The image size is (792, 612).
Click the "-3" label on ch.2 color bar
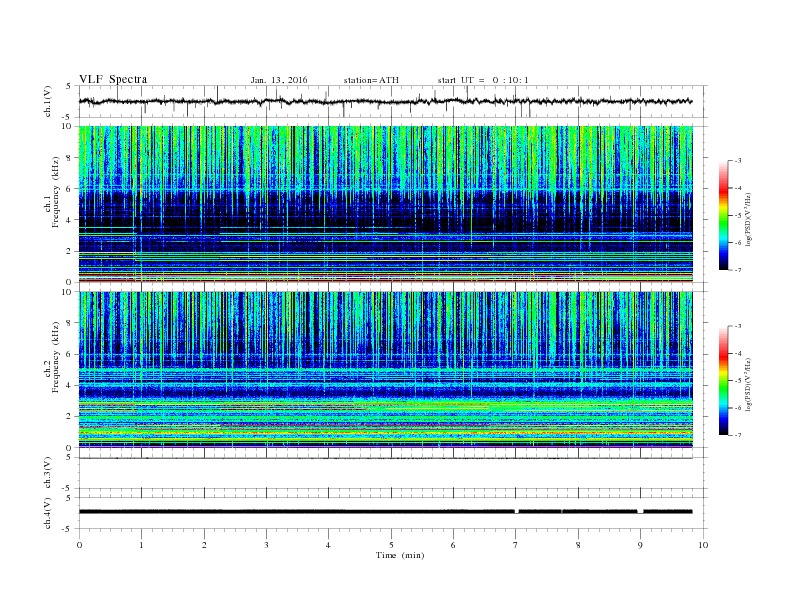738,326
